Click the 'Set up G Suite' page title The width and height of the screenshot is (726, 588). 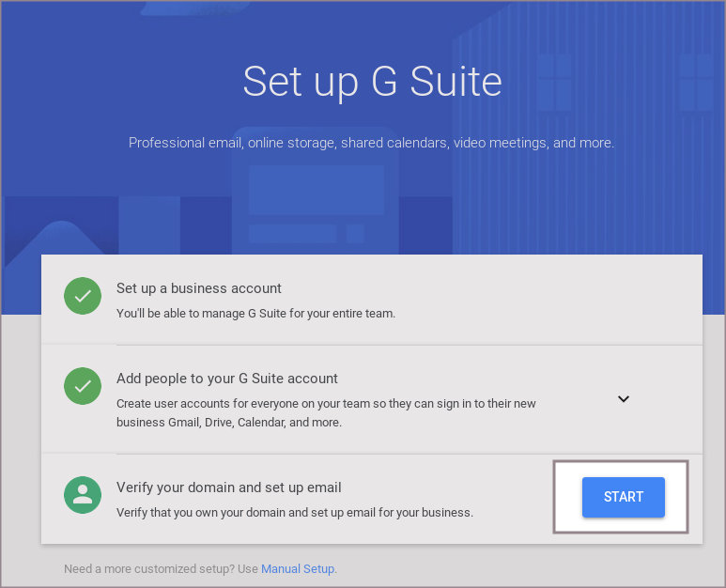click(372, 82)
